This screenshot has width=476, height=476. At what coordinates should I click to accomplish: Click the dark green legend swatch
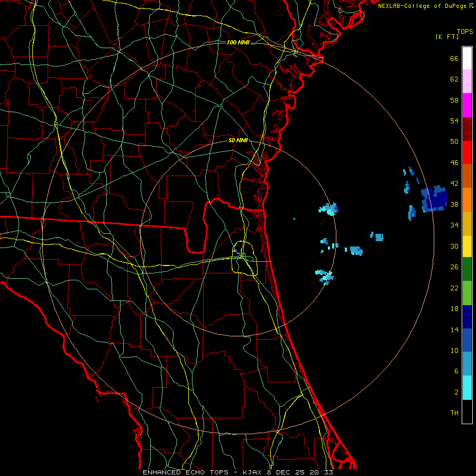(x=467, y=269)
